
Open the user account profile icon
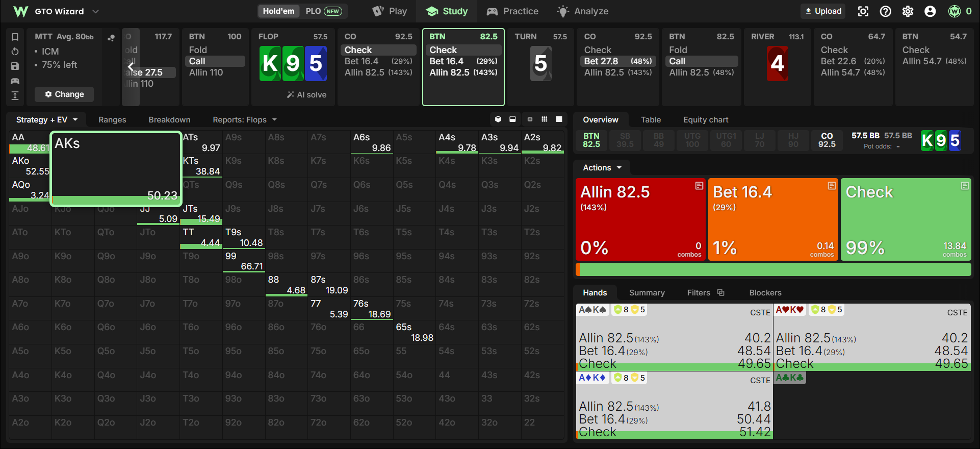point(931,11)
